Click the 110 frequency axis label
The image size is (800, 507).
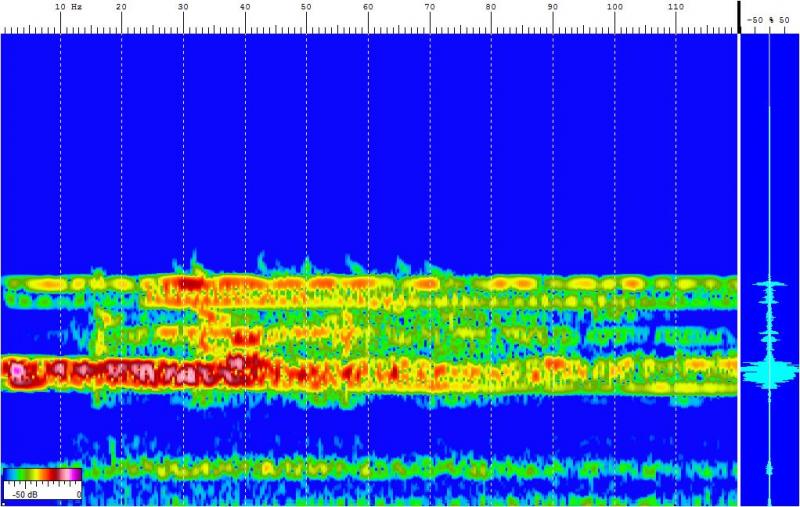[676, 7]
